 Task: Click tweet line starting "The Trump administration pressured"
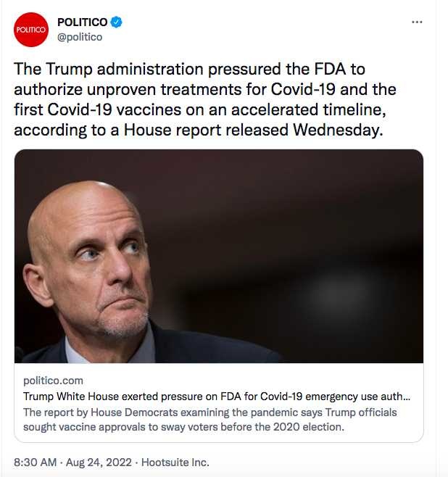189,69
